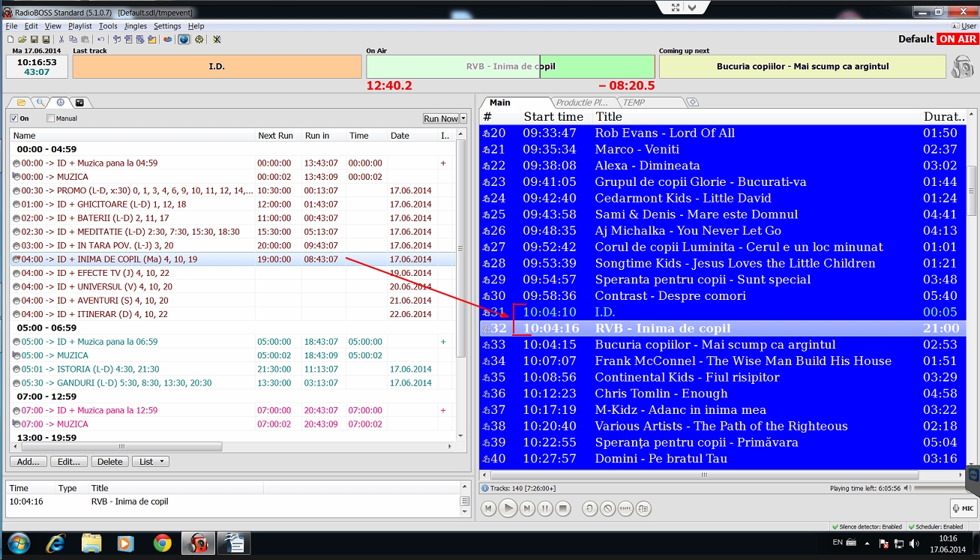The image size is (980, 560).
Task: Open Internet Explorer from taskbar
Action: pyautogui.click(x=55, y=543)
